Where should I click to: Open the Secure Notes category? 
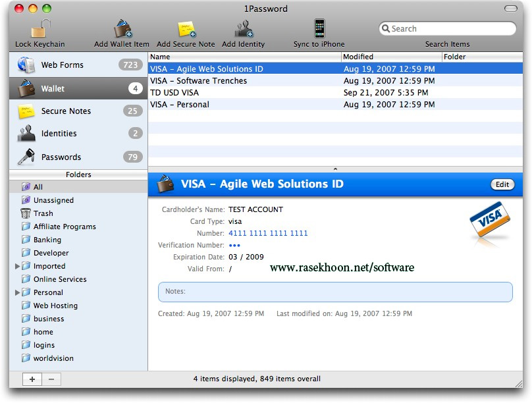pos(78,111)
